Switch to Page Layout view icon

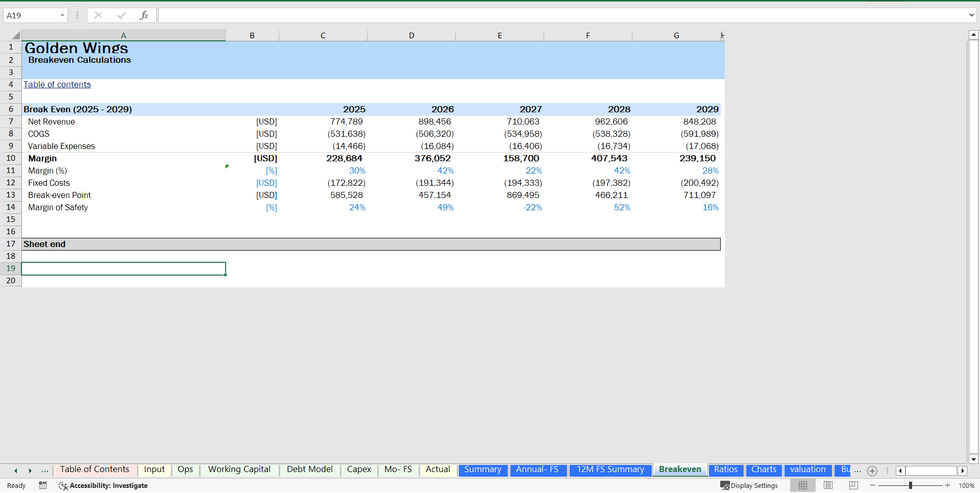point(828,485)
